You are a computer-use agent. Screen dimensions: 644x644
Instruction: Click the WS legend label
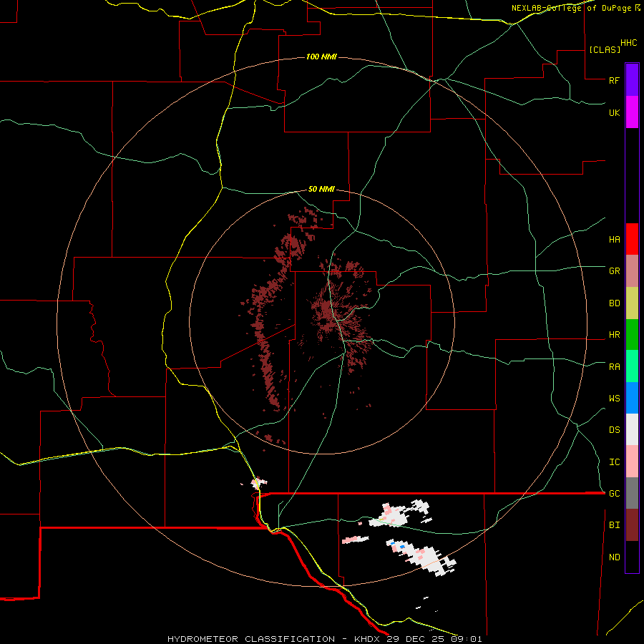[614, 399]
